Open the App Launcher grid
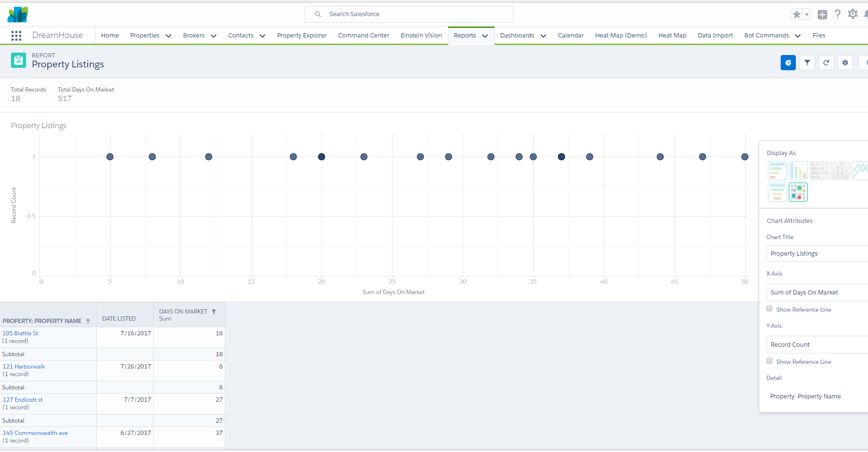This screenshot has width=868, height=452. 16,36
